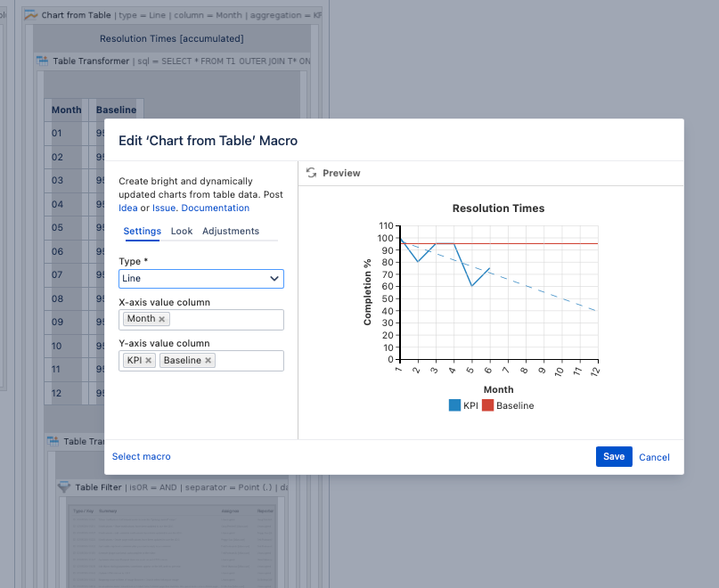Remove the KPI tag from Y-axis column
The height and width of the screenshot is (588, 719).
[148, 361]
